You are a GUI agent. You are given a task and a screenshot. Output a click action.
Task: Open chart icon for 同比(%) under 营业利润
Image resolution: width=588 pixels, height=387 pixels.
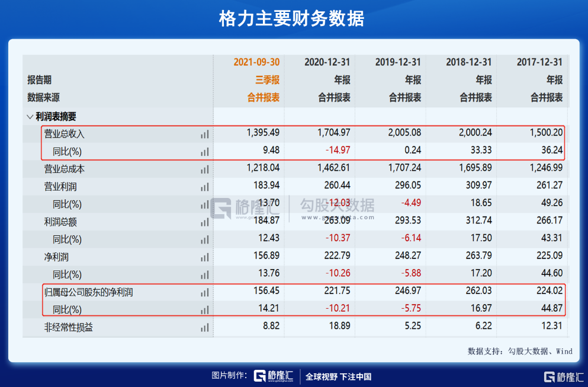pyautogui.click(x=204, y=204)
